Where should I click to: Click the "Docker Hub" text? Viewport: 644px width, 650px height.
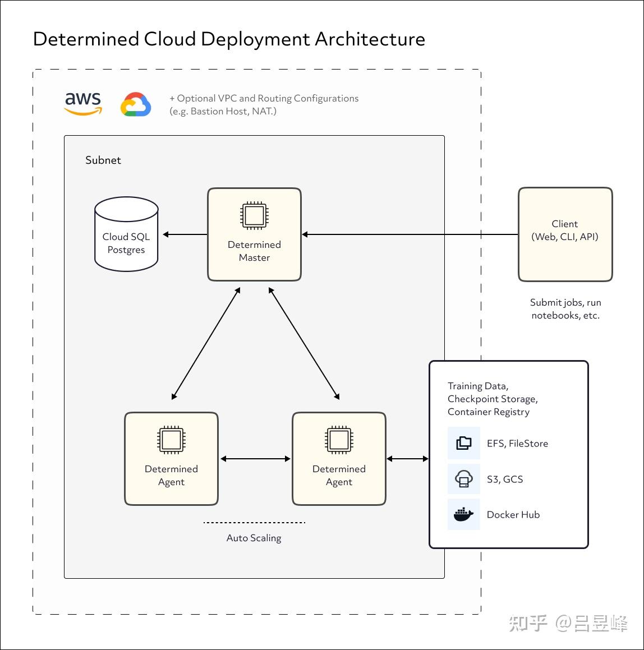click(x=513, y=514)
